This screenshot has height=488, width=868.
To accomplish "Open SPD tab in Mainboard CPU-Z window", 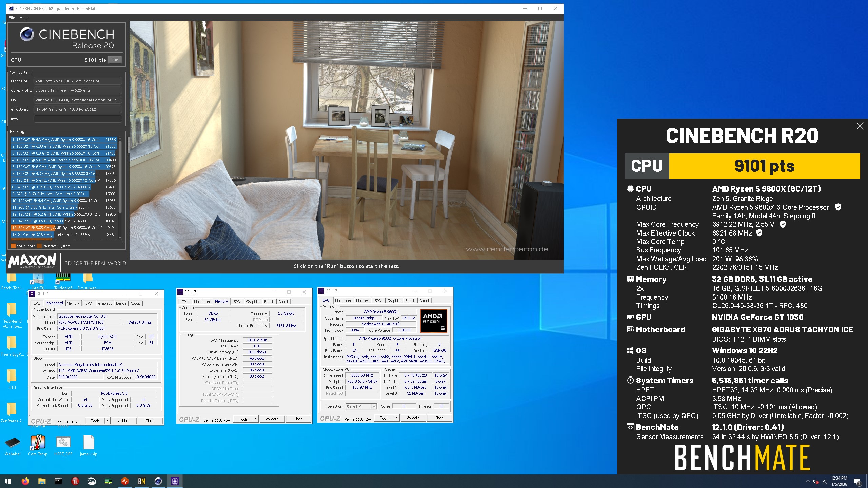I will pos(88,303).
